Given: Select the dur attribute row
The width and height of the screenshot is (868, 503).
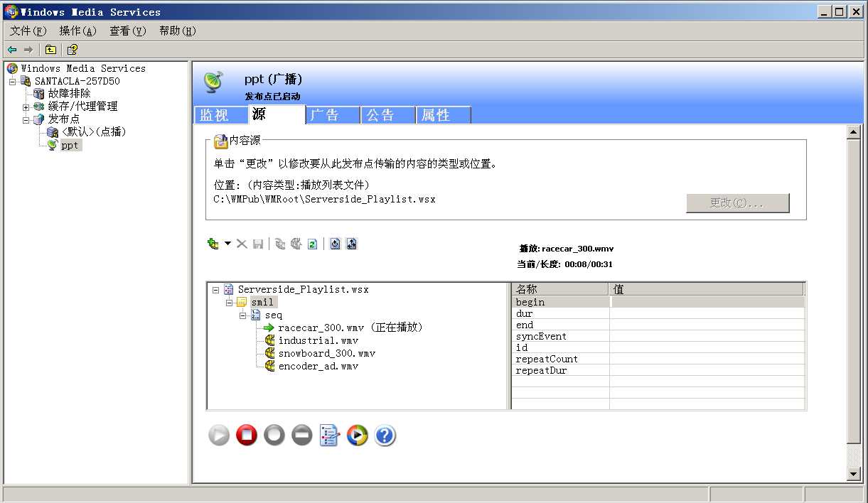Looking at the screenshot, I should click(658, 313).
